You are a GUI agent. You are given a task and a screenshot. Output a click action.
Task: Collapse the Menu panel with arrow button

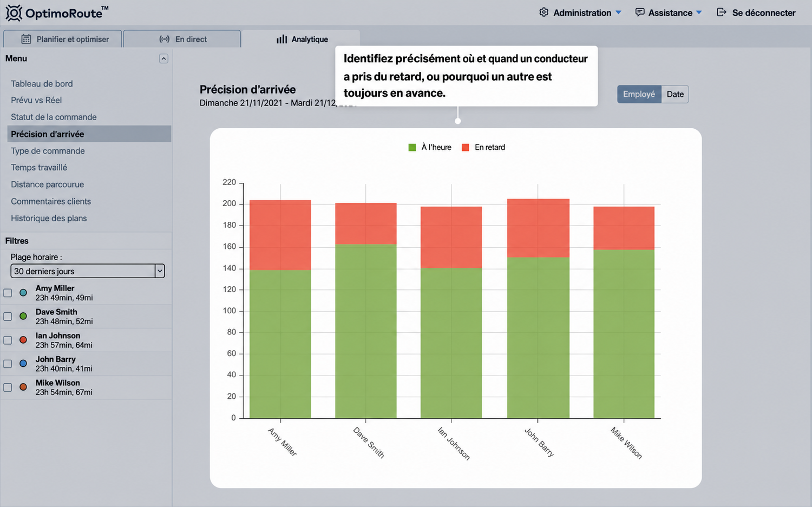163,58
